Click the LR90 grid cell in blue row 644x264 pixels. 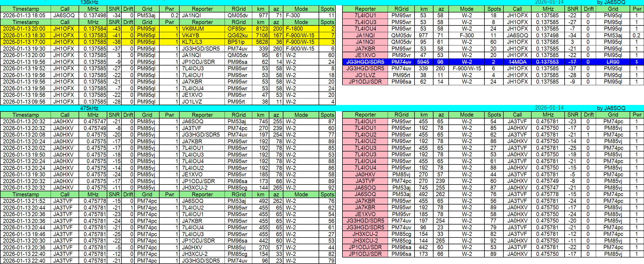pyautogui.click(x=613, y=62)
